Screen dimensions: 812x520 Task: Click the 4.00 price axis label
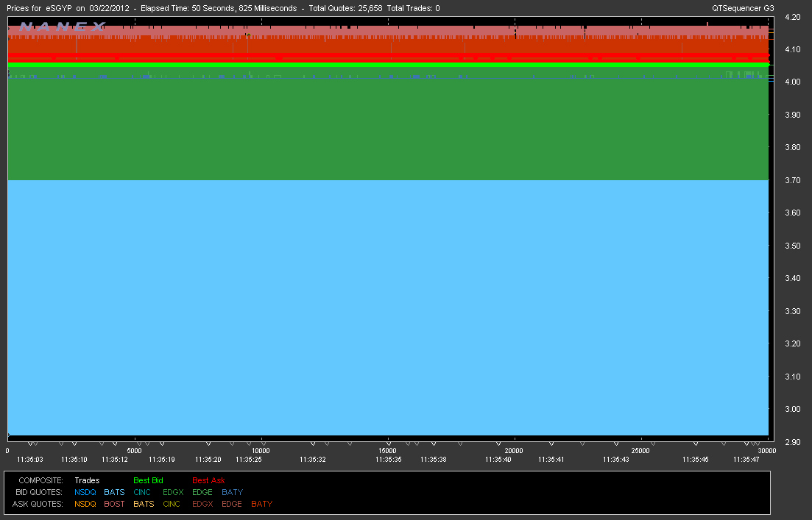[x=793, y=82]
